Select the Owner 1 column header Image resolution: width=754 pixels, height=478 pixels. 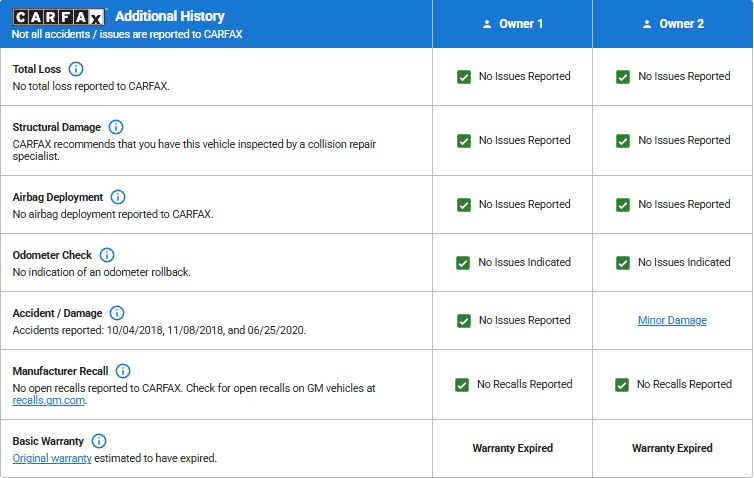coord(512,24)
